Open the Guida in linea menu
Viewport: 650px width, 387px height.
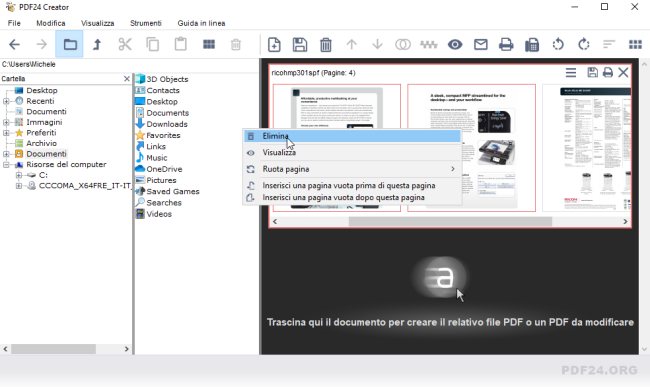tap(201, 23)
